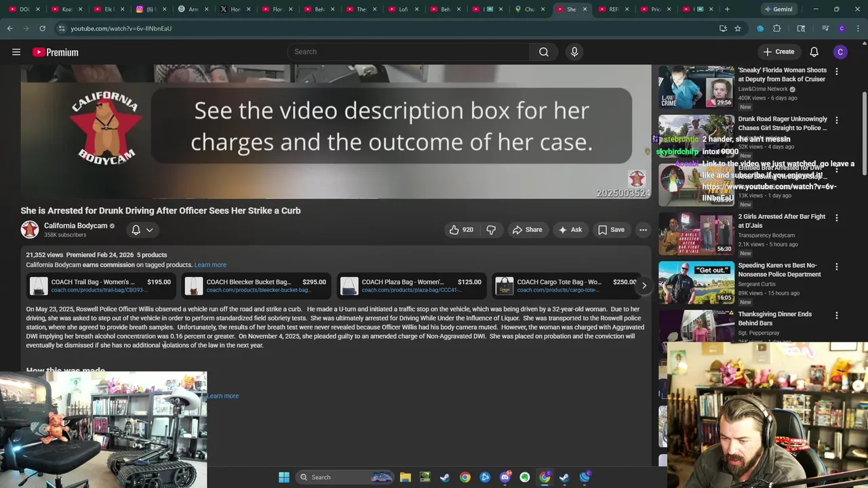
Task: Install app icon in address bar
Action: (723, 28)
